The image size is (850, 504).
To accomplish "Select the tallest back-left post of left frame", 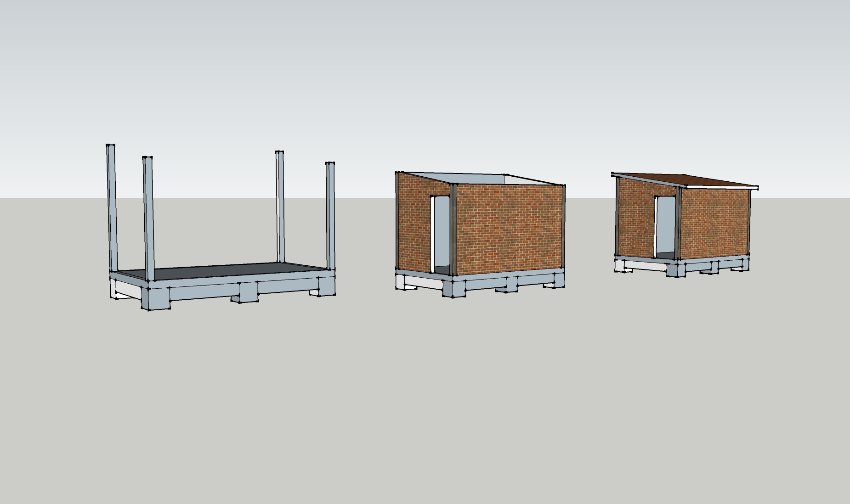I will (112, 207).
